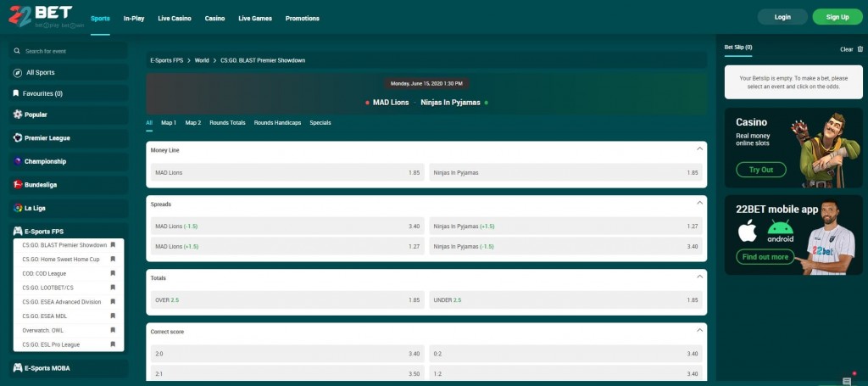Select correct score 2:1
Viewport: 868px width, 386px height.
click(x=287, y=374)
